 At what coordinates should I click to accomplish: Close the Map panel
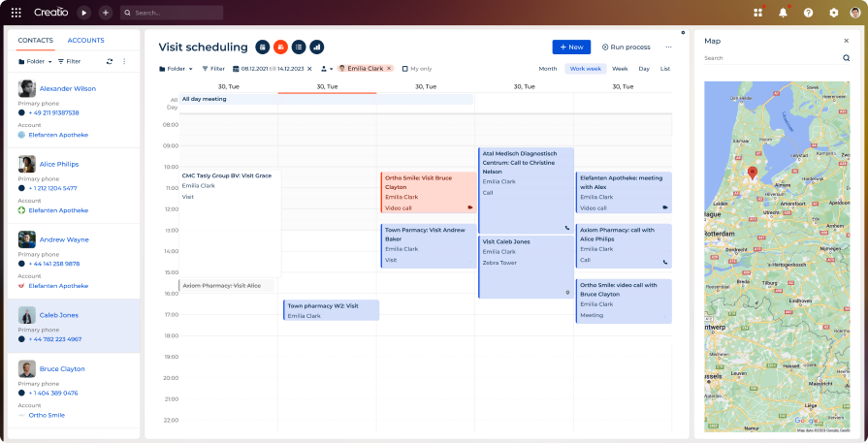coord(846,41)
